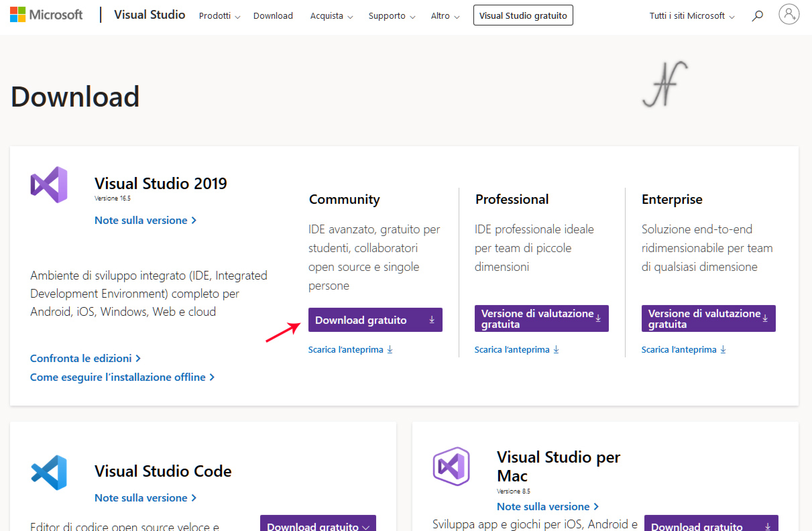Screen dimensions: 812x531
Task: Click the Visual Studio Code blue logo
Action: tap(49, 473)
